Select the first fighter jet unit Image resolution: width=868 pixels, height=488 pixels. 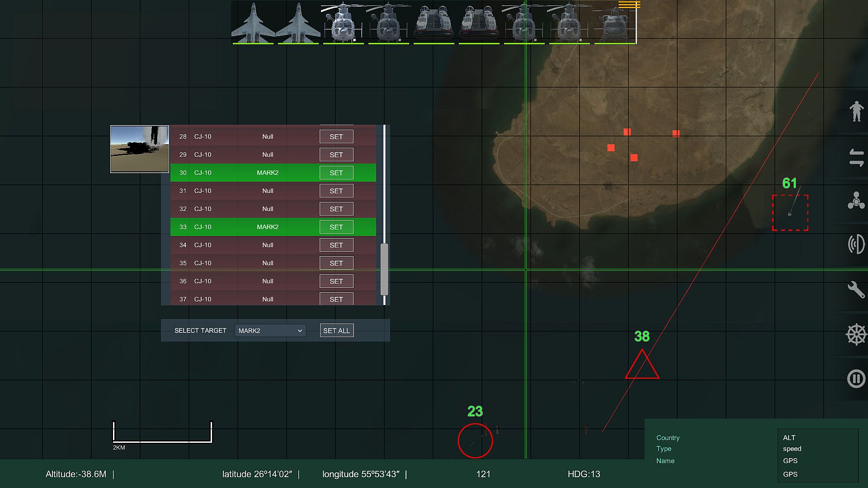(253, 23)
